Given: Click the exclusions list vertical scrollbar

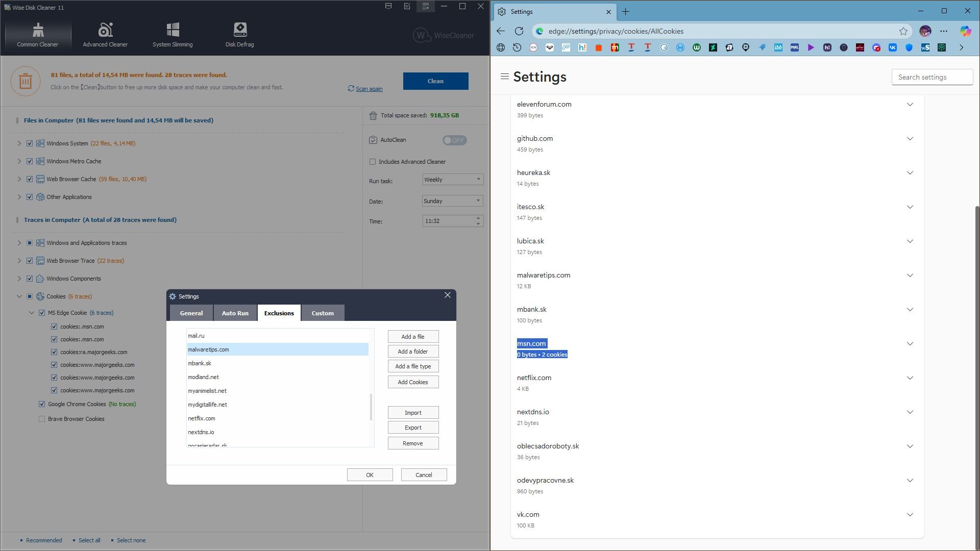Looking at the screenshot, I should pyautogui.click(x=371, y=407).
